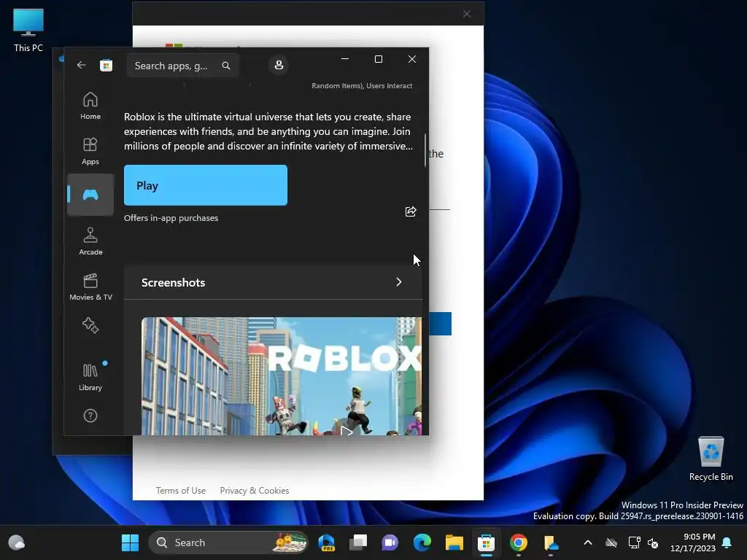Close the background dialog window
Image resolution: width=747 pixels, height=560 pixels.
tap(467, 14)
